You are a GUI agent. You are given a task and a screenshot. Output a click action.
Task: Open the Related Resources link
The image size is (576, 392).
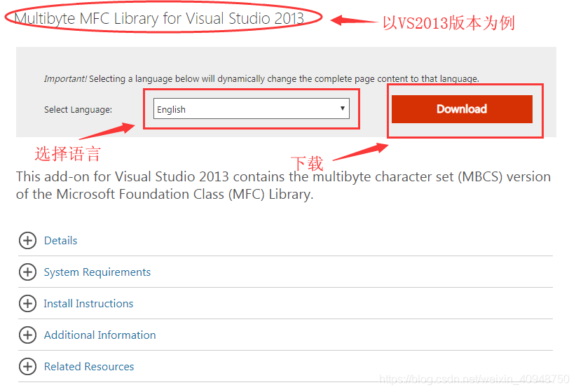tap(89, 366)
